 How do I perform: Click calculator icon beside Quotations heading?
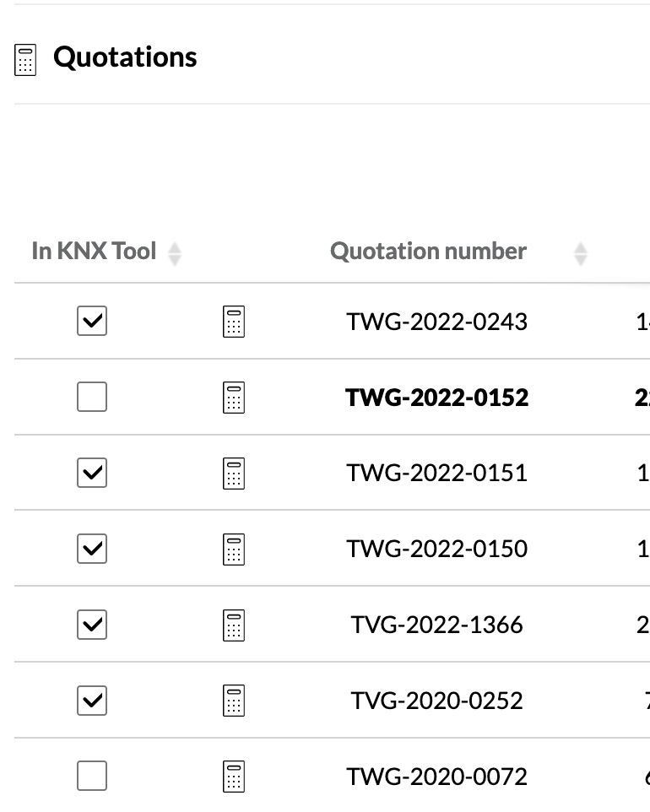26,60
